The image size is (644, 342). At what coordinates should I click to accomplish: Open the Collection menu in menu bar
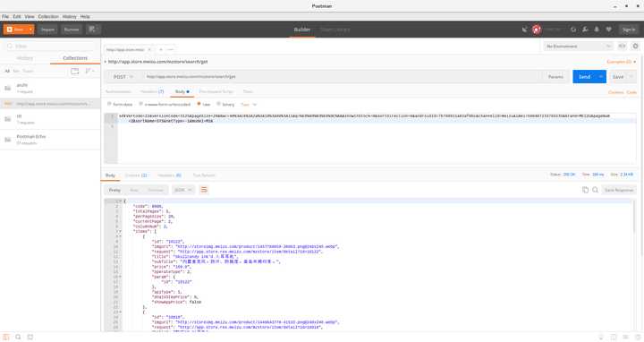click(x=48, y=16)
